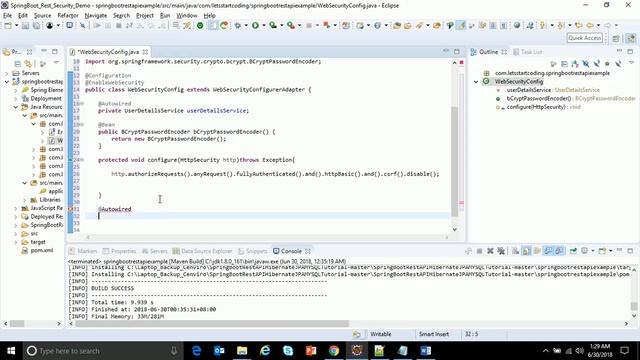Click the Search flashlight toolbar icon
640x360 pixels.
420,25
